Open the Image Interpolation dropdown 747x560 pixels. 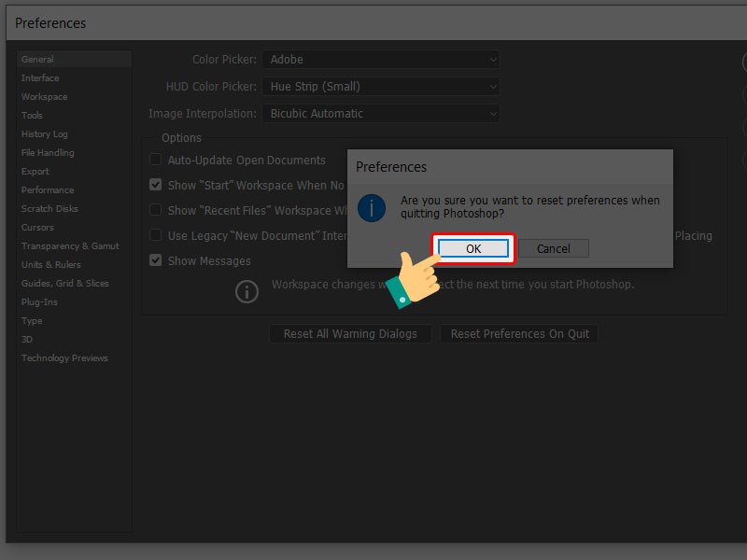tap(380, 114)
